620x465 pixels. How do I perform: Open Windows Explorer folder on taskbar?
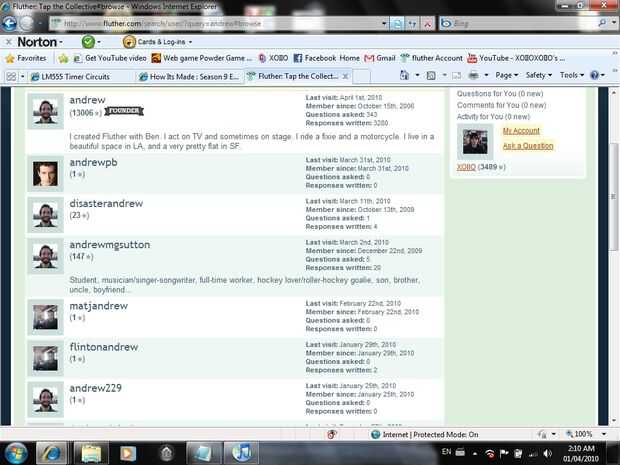coord(91,453)
